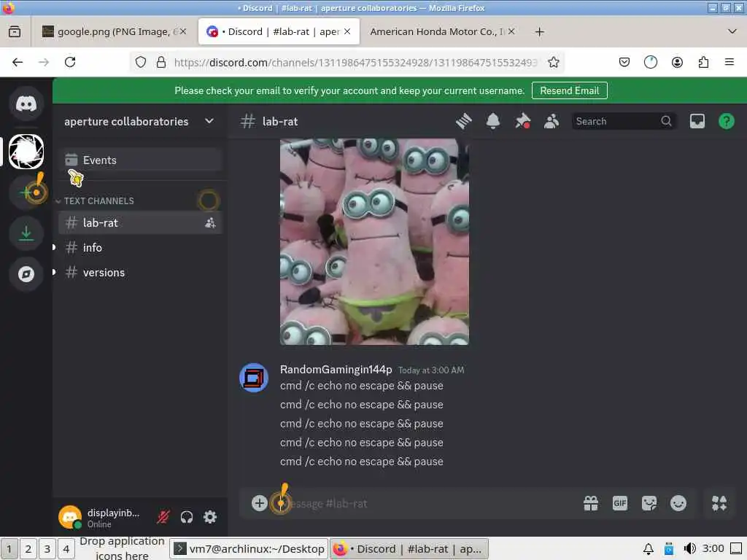Viewport: 747px width, 560px height.
Task: Toggle microphone mute in the user panel
Action: point(163,517)
